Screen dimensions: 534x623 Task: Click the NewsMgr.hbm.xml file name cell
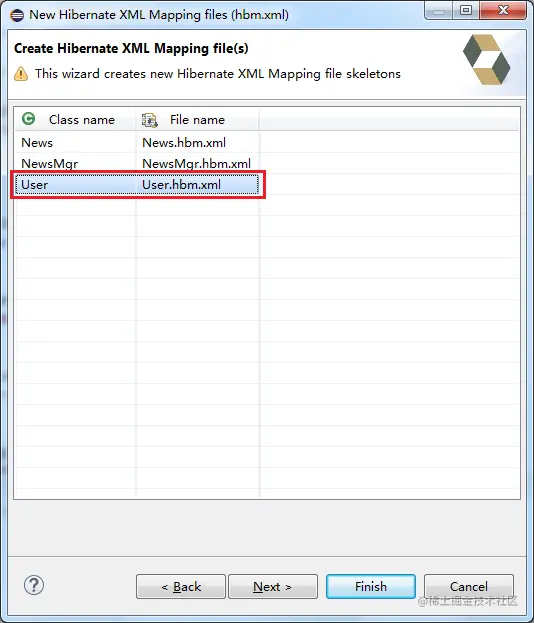point(197,163)
